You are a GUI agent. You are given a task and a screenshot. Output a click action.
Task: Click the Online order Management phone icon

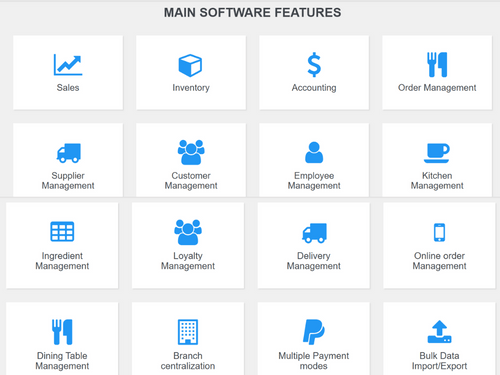tap(439, 232)
